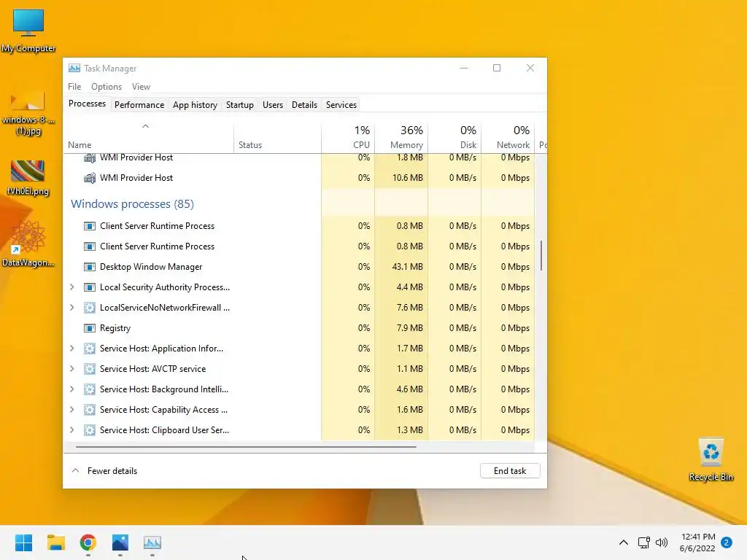The height and width of the screenshot is (560, 747).
Task: Expand Local Security Authority Process row
Action: [72, 287]
